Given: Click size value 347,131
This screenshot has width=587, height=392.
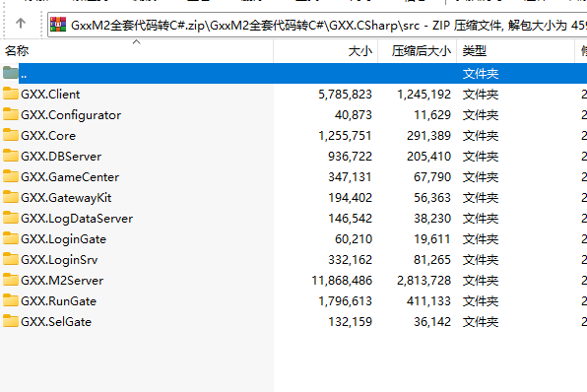Looking at the screenshot, I should click(350, 177).
